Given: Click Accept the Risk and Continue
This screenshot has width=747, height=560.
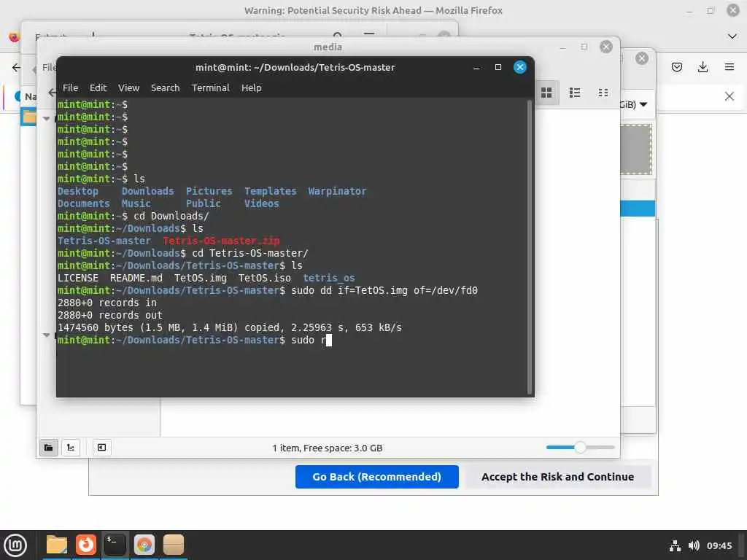Looking at the screenshot, I should [x=557, y=477].
